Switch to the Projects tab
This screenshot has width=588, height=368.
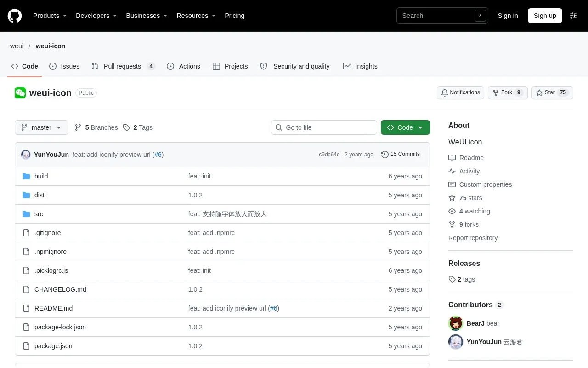point(230,66)
